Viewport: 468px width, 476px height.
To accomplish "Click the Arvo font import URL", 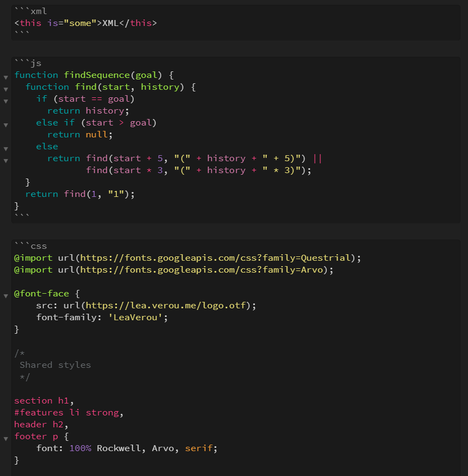I will click(202, 269).
